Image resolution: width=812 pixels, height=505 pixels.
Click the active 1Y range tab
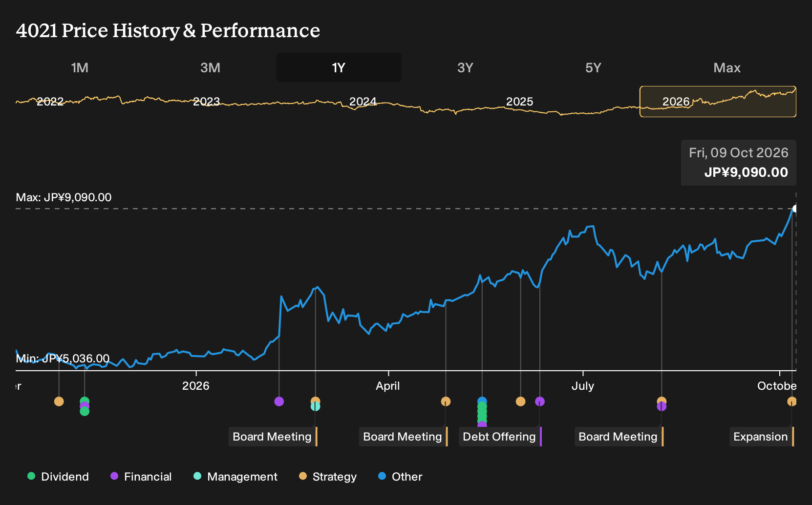(339, 67)
